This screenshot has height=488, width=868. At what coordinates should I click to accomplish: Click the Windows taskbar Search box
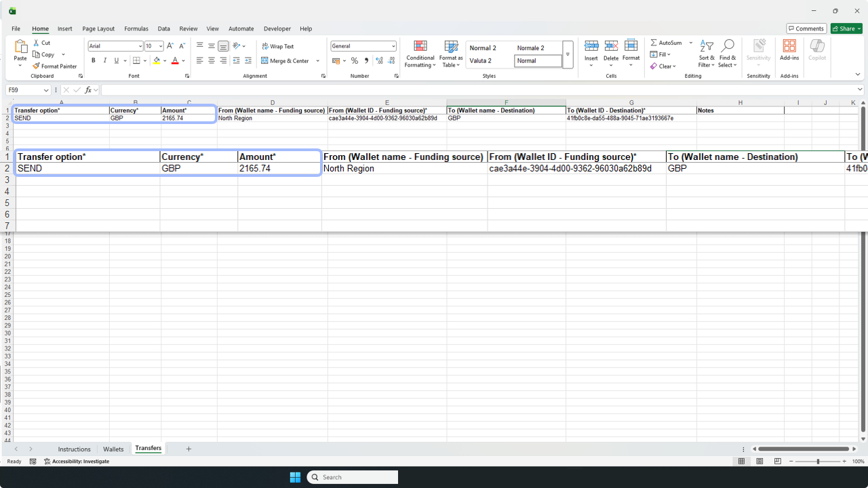point(353,477)
